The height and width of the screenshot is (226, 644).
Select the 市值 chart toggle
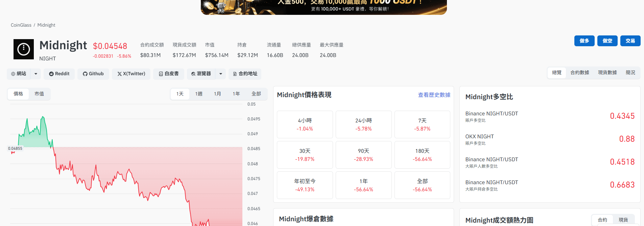[x=39, y=94]
